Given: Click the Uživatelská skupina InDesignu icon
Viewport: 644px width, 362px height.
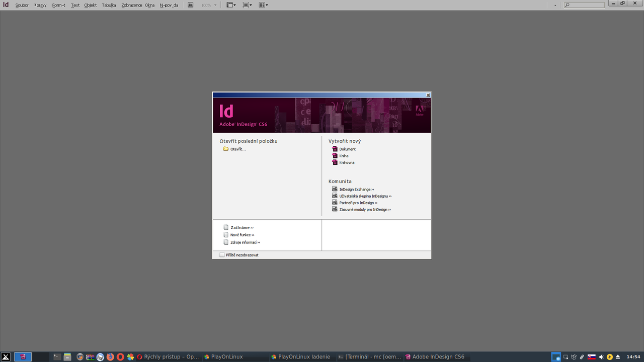Looking at the screenshot, I should pyautogui.click(x=335, y=196).
